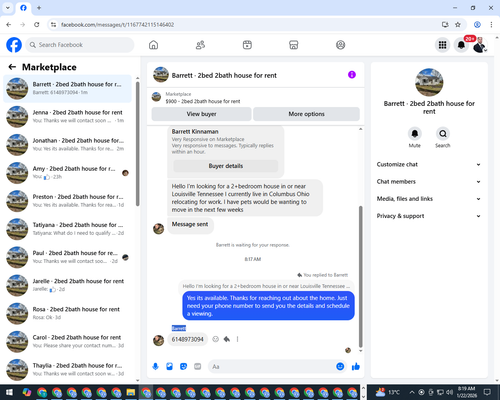Open the weather widget showing 13°C
Viewport: 500px width, 400px height.
click(387, 392)
